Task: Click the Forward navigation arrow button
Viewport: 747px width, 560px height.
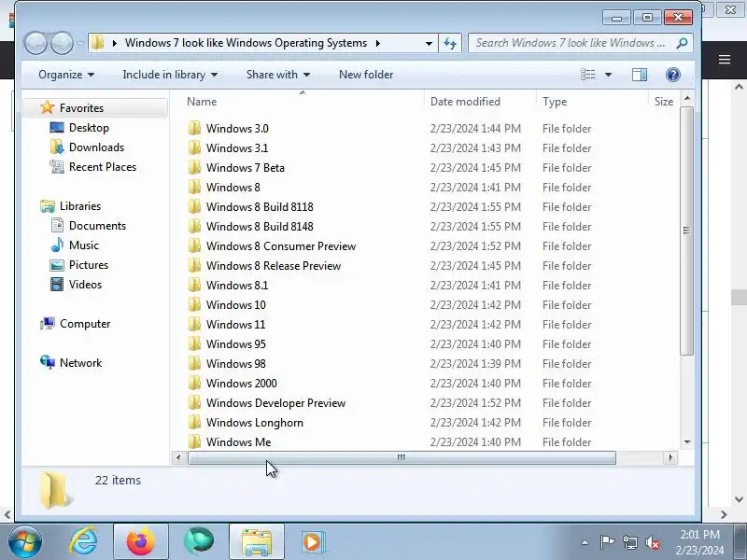Action: [62, 43]
